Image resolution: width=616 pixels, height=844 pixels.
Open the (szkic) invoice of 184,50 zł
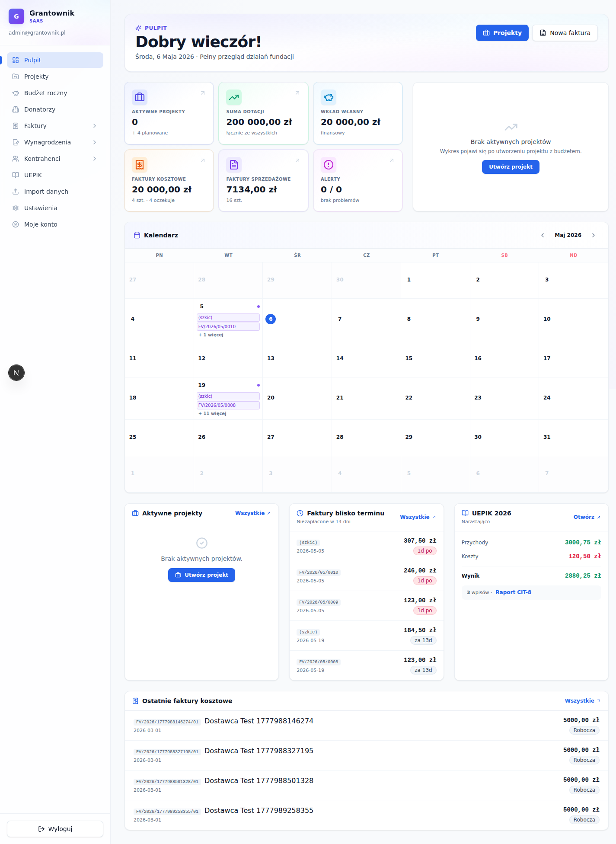(x=367, y=636)
